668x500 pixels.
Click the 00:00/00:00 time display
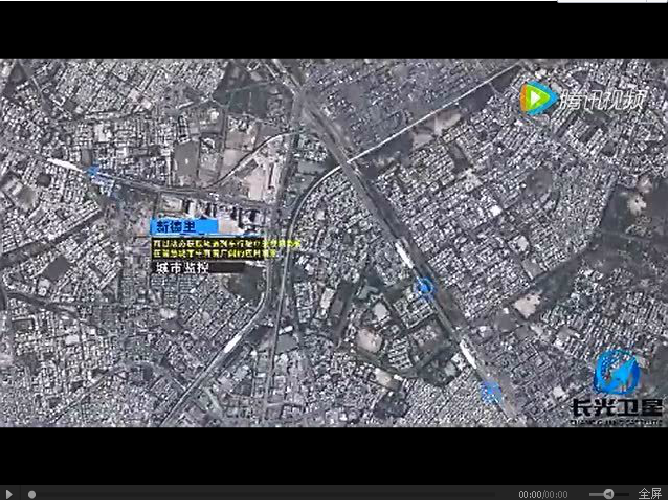click(x=542, y=494)
